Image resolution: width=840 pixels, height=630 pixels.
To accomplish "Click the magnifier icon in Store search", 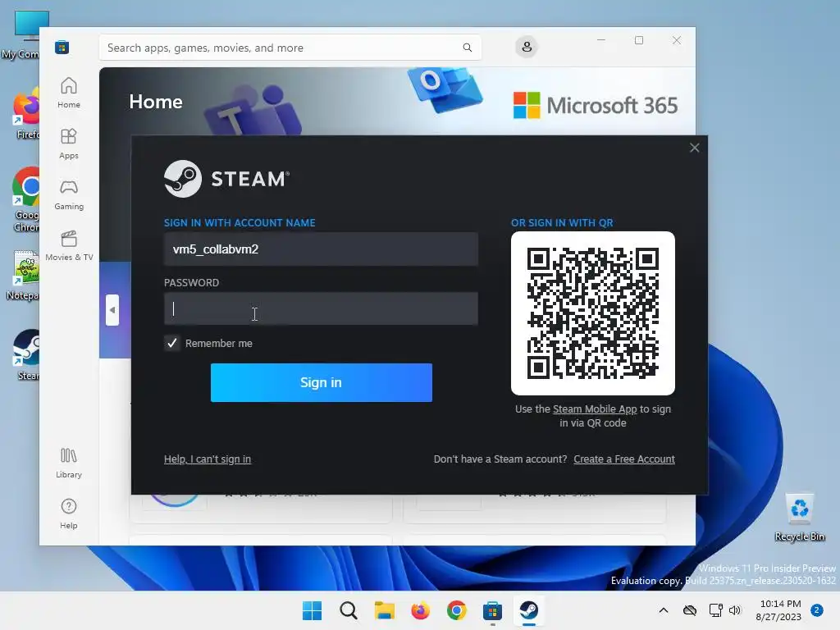I will click(x=467, y=48).
